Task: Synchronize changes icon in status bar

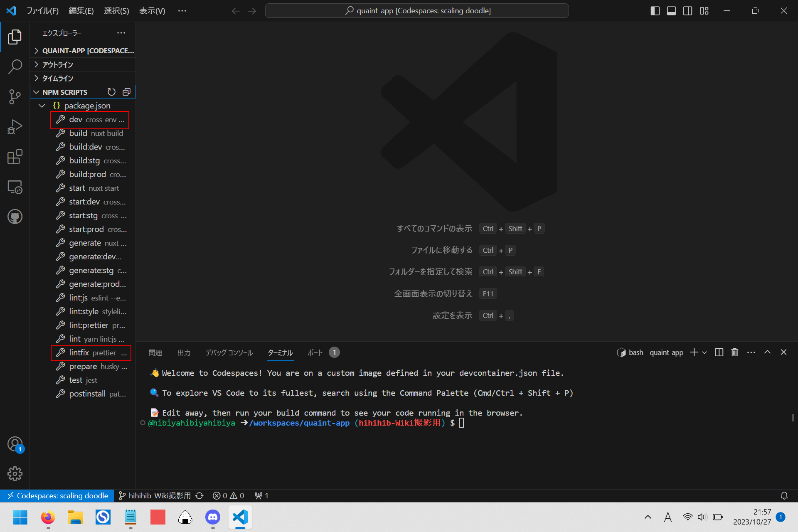Action: (199, 495)
